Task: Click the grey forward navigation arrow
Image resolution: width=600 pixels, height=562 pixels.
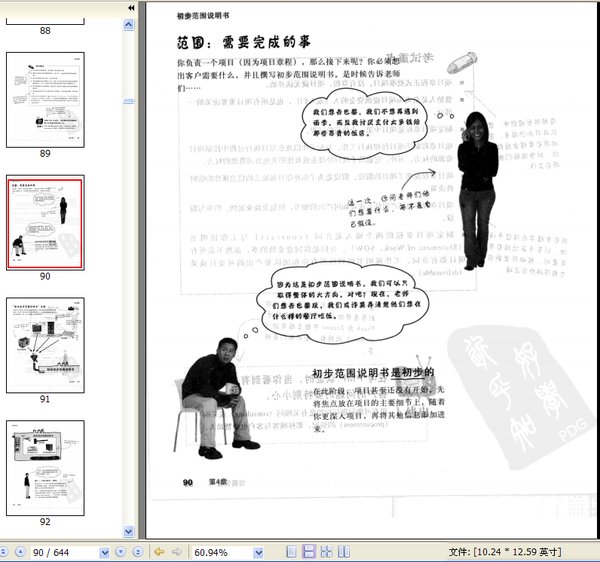Action: [177, 552]
